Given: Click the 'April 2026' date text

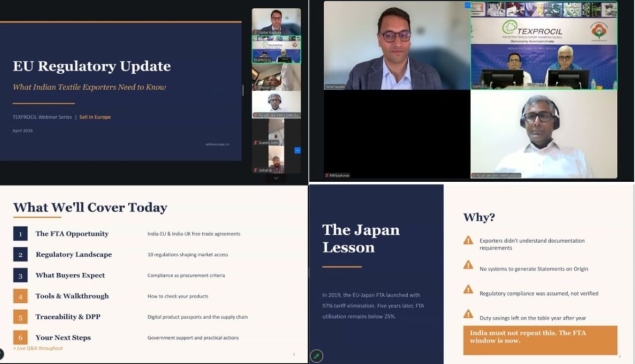Looking at the screenshot, I should [23, 131].
